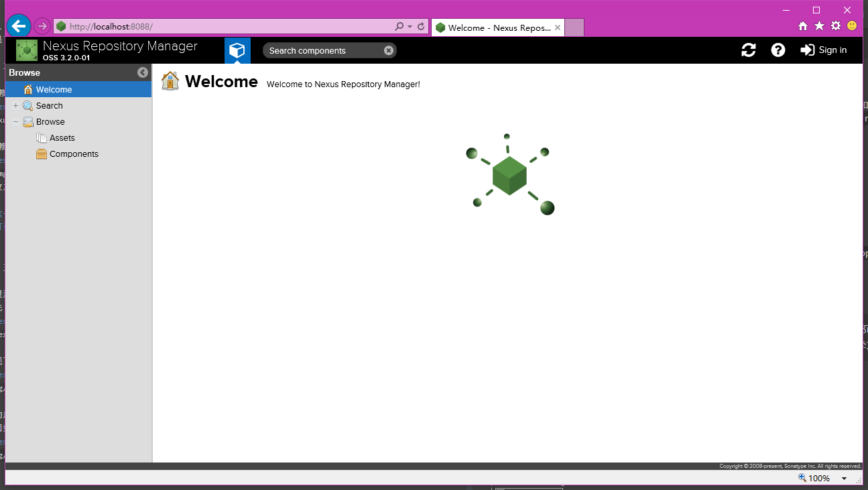
Task: Clear the Search components box
Action: [388, 50]
